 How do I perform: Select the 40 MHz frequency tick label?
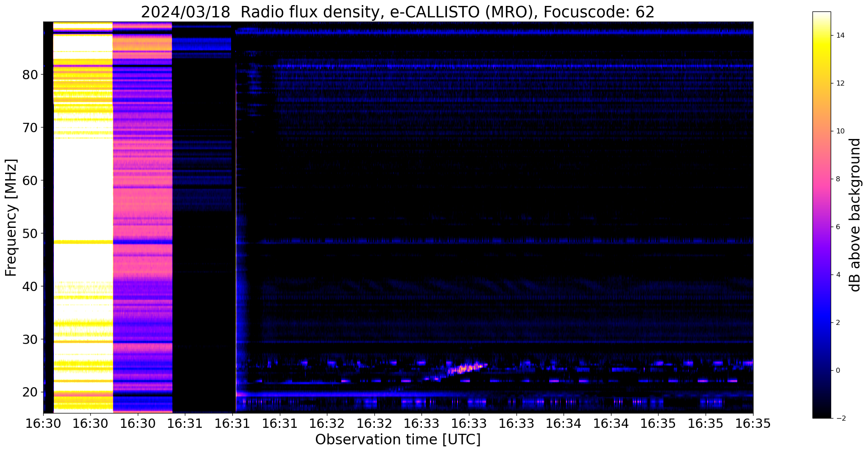tap(30, 286)
